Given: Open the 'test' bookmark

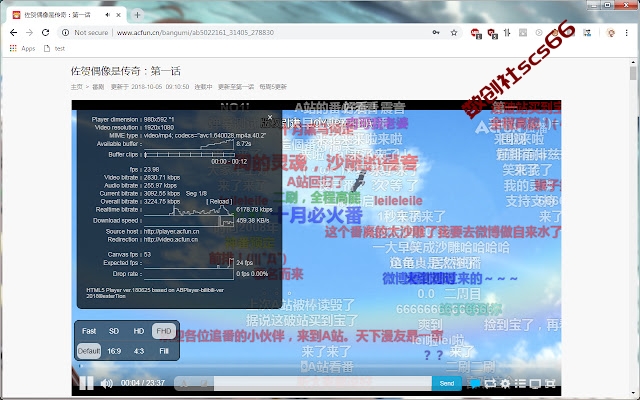Looking at the screenshot, I should pyautogui.click(x=54, y=49).
